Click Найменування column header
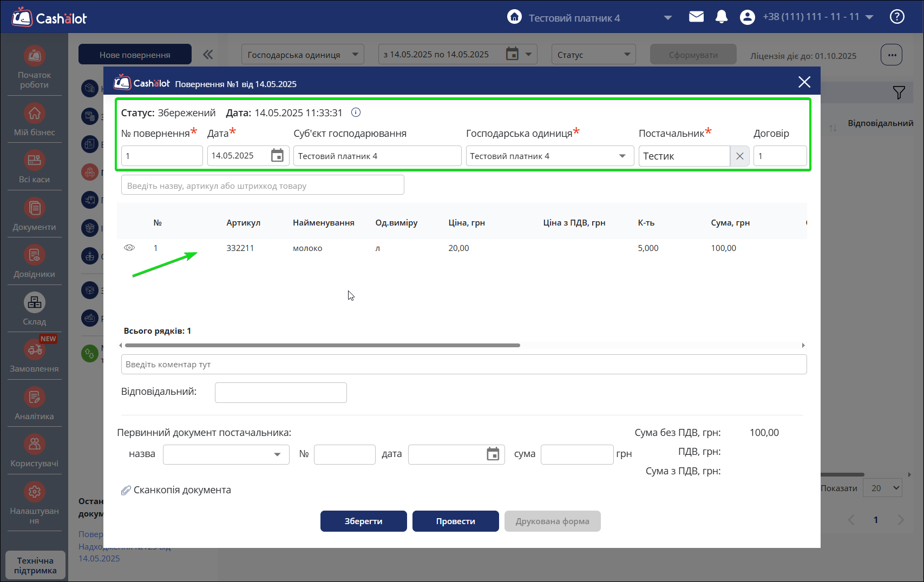The image size is (924, 582). 324,222
